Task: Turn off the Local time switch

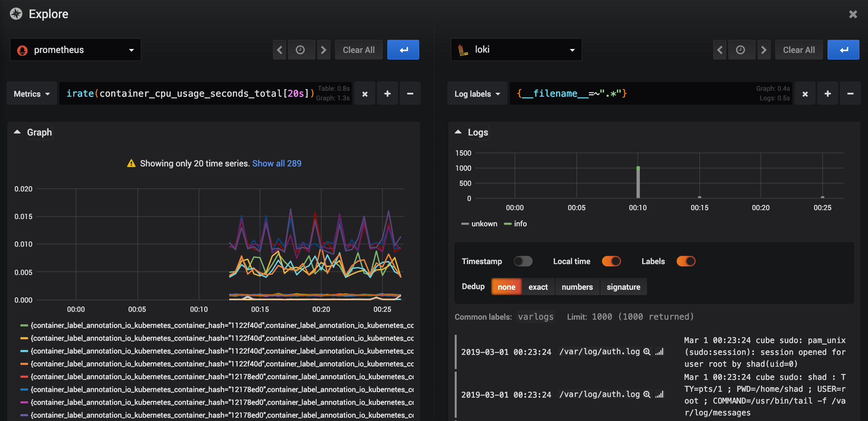Action: [611, 261]
